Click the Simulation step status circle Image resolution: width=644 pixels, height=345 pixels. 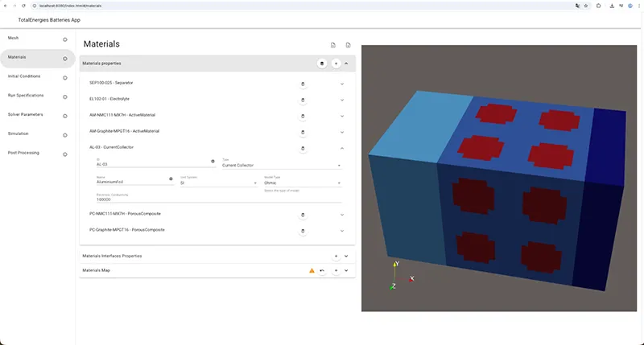click(65, 135)
